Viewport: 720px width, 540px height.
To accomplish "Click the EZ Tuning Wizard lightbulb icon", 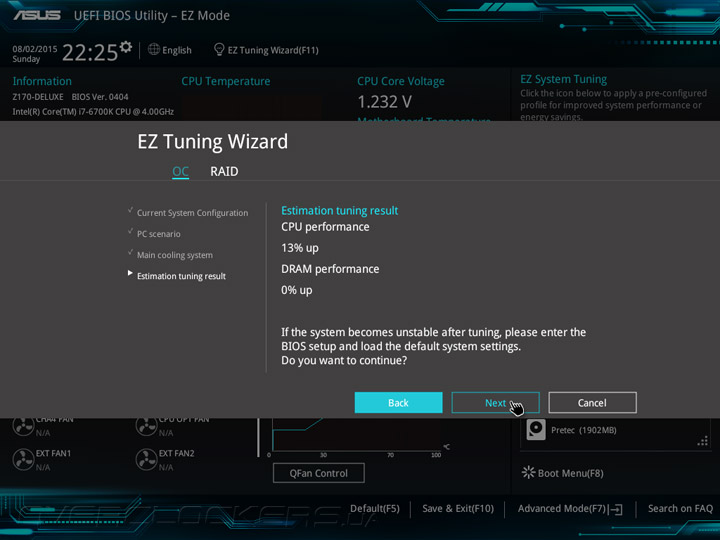I will coord(219,49).
